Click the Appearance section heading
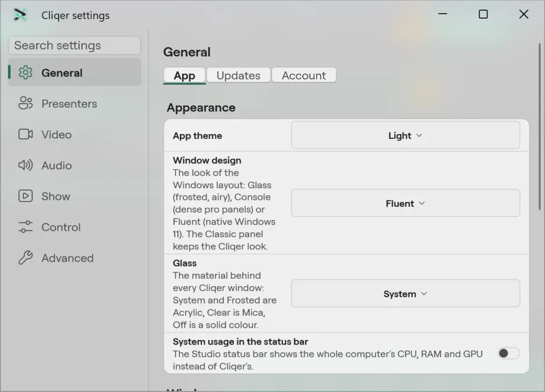Screen dimensions: 545x392 click(x=201, y=107)
